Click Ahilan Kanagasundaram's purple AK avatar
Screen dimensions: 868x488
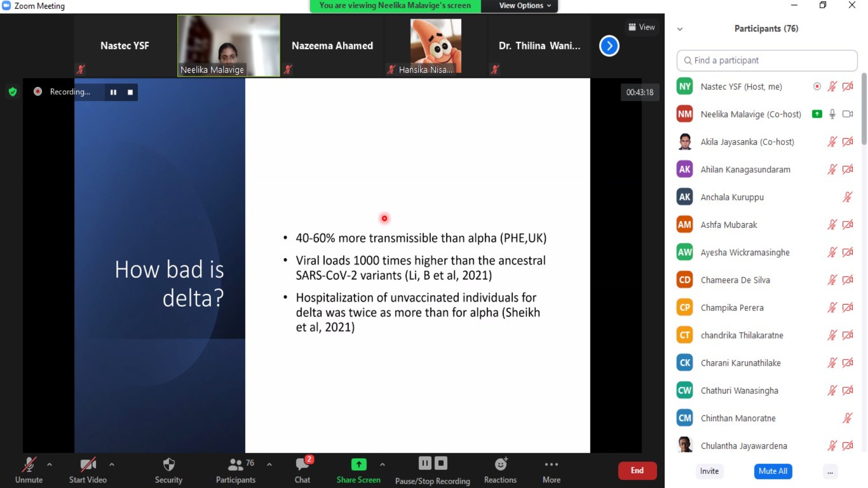[684, 169]
